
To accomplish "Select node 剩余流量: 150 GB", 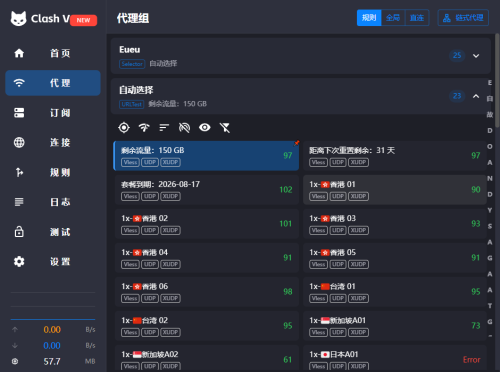I will coord(206,156).
